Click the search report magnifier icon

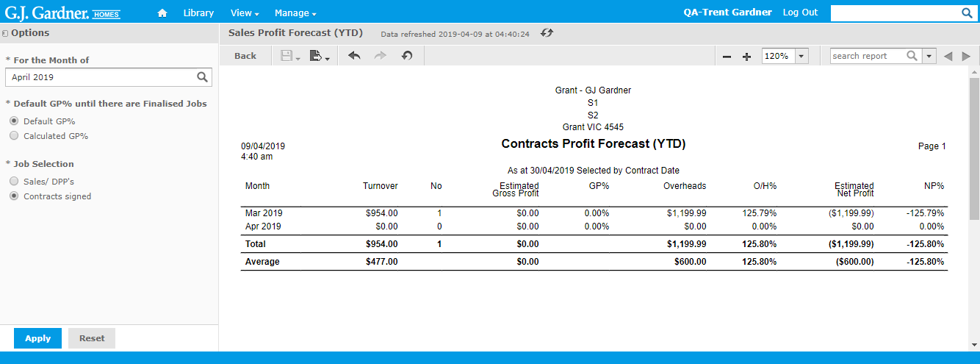912,56
